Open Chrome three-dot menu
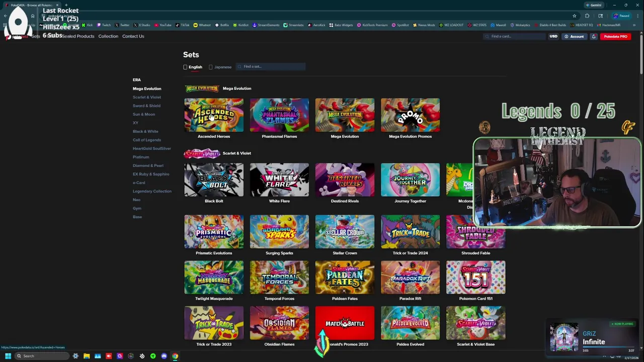 (x=637, y=16)
